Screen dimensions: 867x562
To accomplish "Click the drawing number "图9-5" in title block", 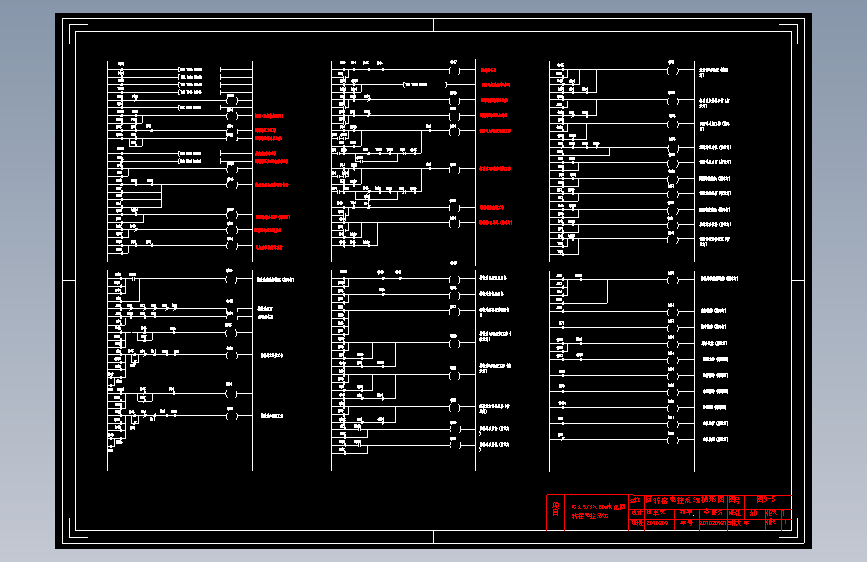I will (x=766, y=499).
